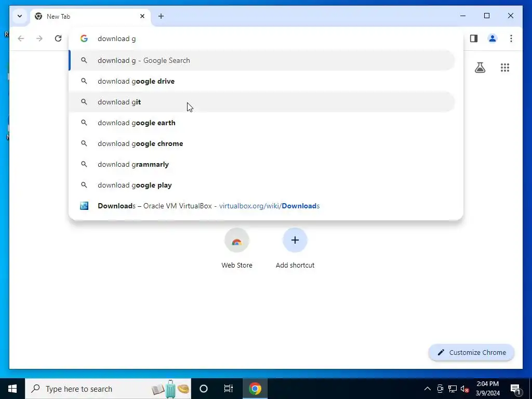Click the Chrome taskbar icon
Screen dimensions: 532x399
coord(255,389)
